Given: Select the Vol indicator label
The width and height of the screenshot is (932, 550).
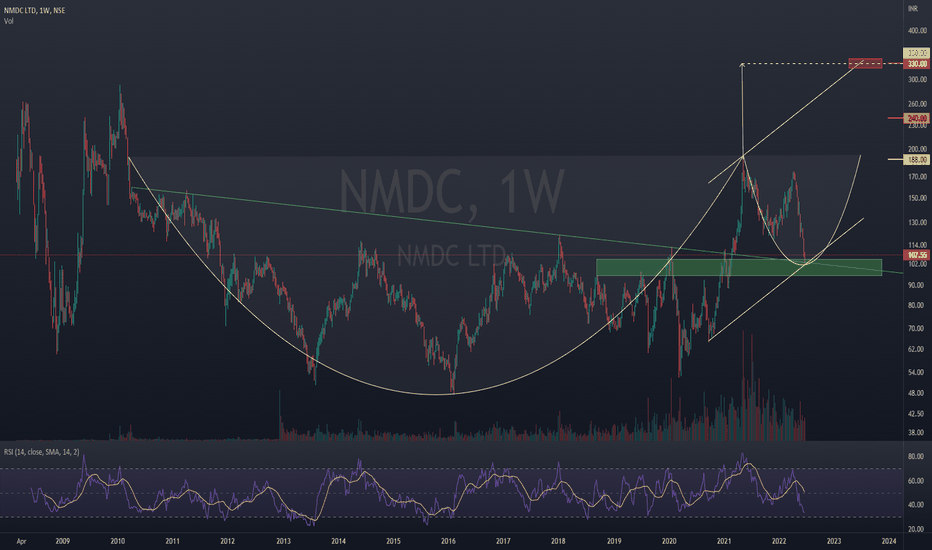Looking at the screenshot, I should click(8, 21).
